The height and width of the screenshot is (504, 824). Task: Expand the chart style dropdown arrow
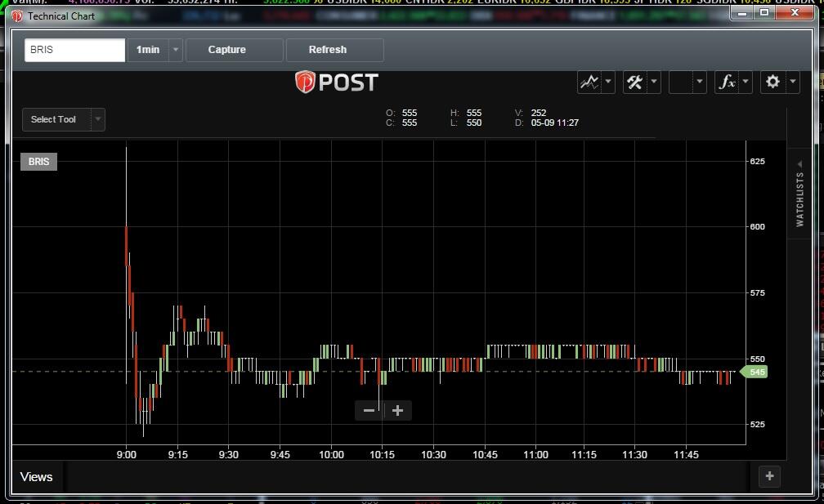[608, 82]
